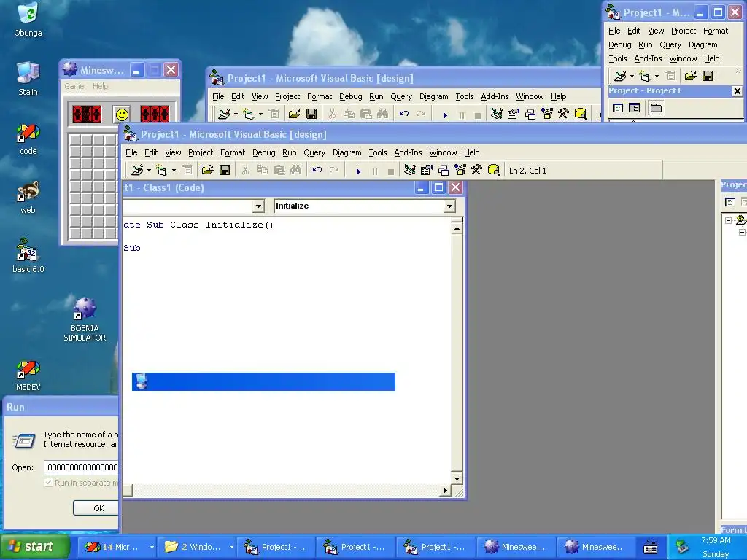Open Add Form dropdown arrow in top-right small VB window
Image resolution: width=747 pixels, height=560 pixels.
(x=657, y=76)
